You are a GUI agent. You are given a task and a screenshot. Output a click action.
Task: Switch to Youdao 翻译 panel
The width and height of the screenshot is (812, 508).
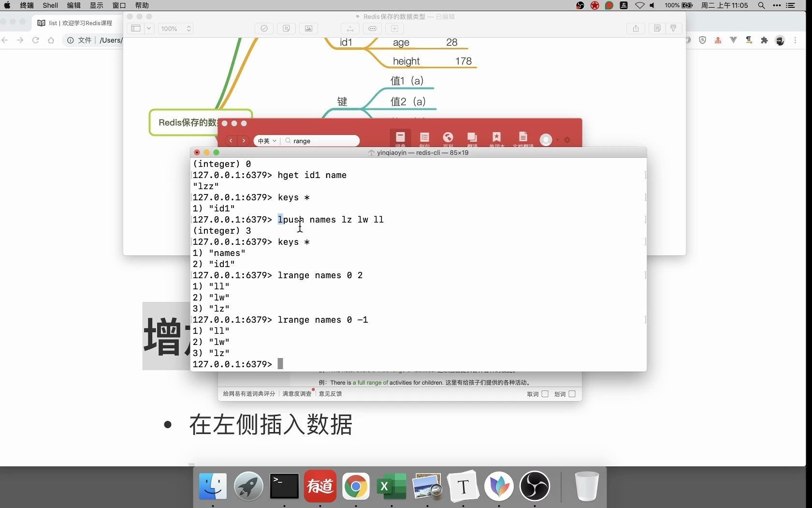coord(472,139)
